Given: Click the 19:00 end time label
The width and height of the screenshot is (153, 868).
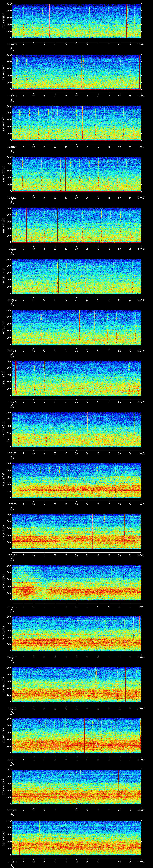Looking at the screenshot, I should point(141,147).
